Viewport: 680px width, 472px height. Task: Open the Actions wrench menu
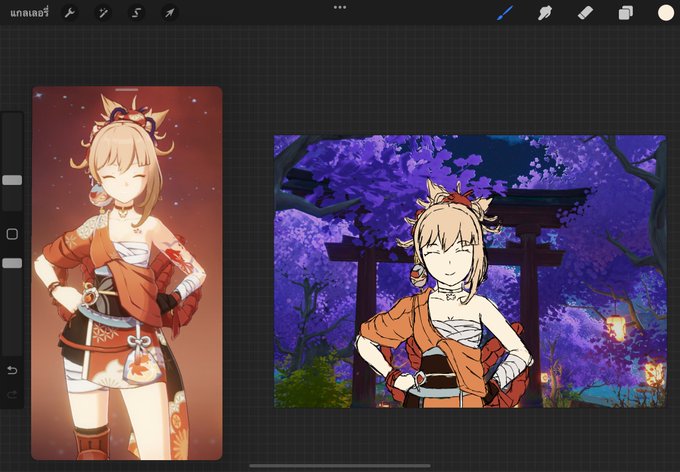coord(69,13)
